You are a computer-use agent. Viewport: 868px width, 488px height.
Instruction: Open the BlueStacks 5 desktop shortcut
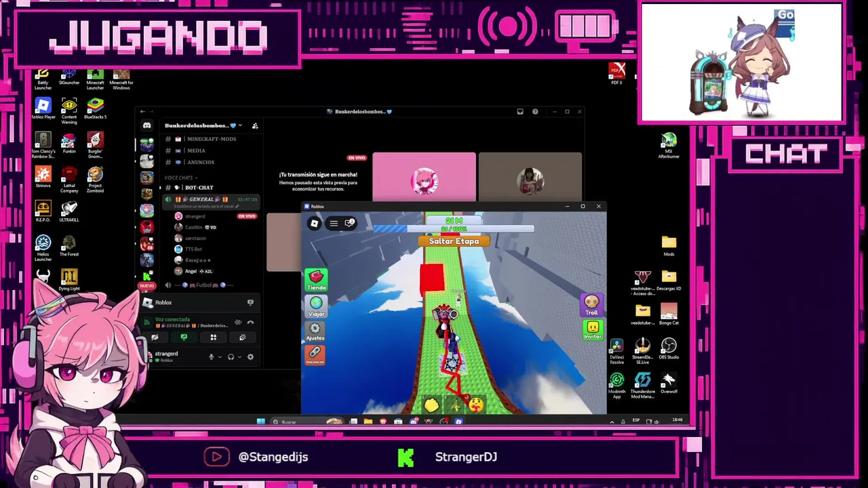click(95, 108)
